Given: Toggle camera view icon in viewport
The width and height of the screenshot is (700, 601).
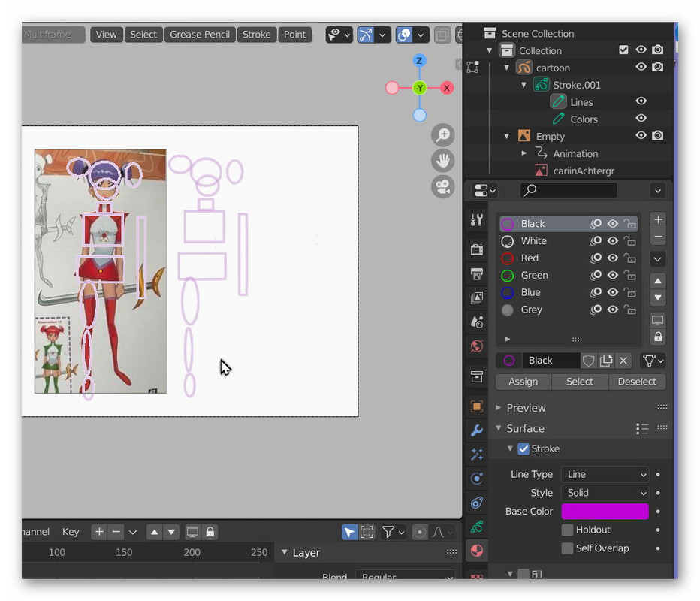Looking at the screenshot, I should pyautogui.click(x=442, y=186).
